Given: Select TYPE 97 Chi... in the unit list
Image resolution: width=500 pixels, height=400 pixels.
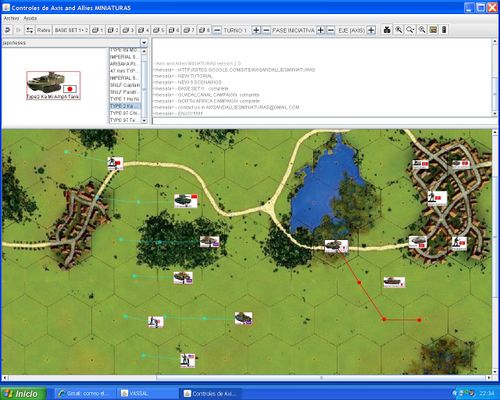Looking at the screenshot, I should [x=125, y=113].
